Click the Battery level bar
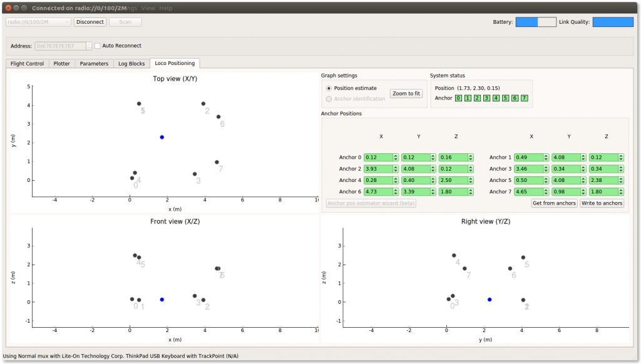The image size is (641, 364). tap(536, 22)
